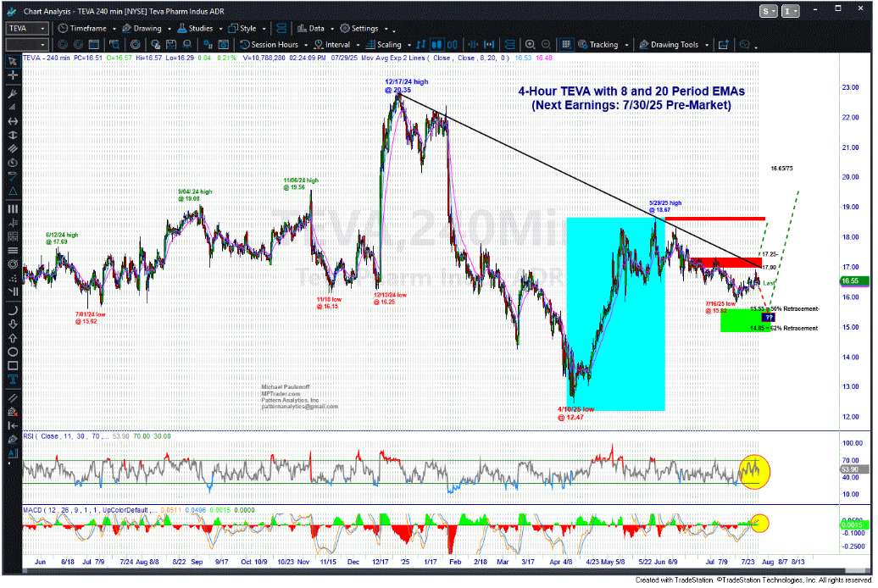The width and height of the screenshot is (878, 588).
Task: Click the Scaling button
Action: coord(384,45)
